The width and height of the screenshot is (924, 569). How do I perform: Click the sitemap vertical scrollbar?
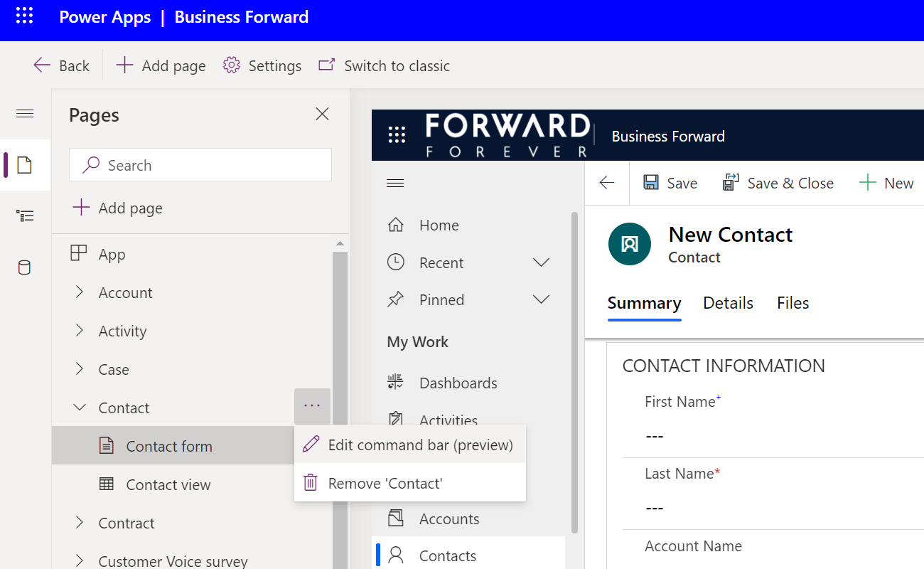575,372
